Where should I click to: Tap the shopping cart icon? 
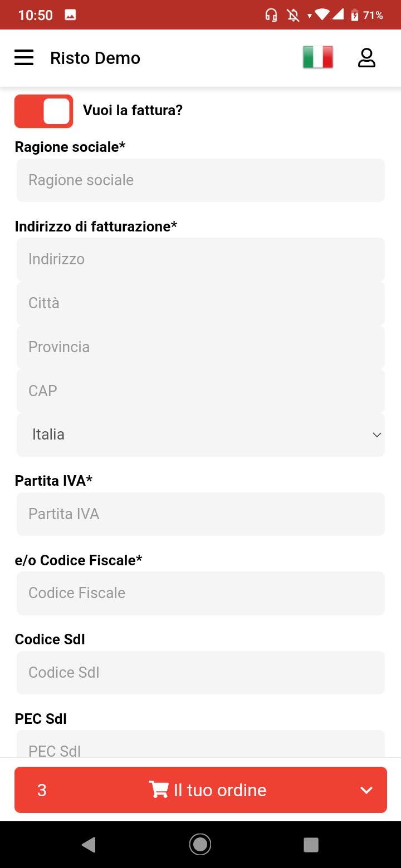coord(159,790)
